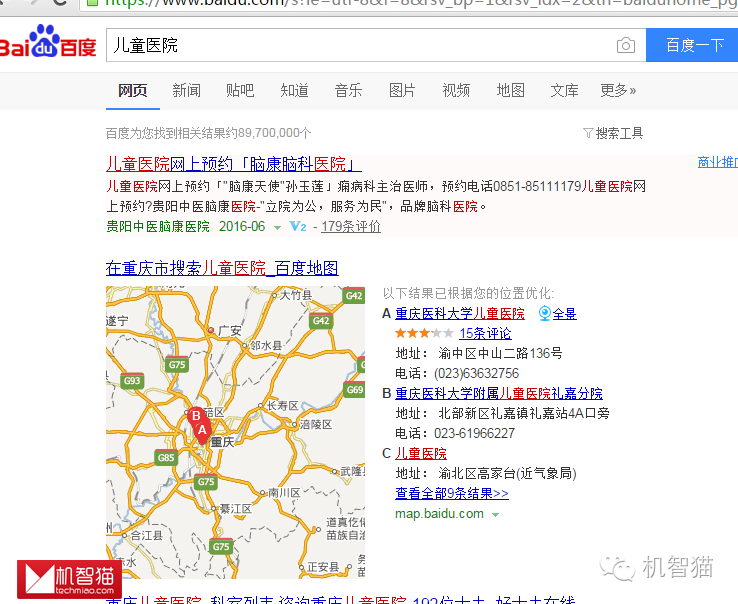Image resolution: width=738 pixels, height=604 pixels.
Task: Switch to the 新闻 tab
Action: (x=186, y=90)
